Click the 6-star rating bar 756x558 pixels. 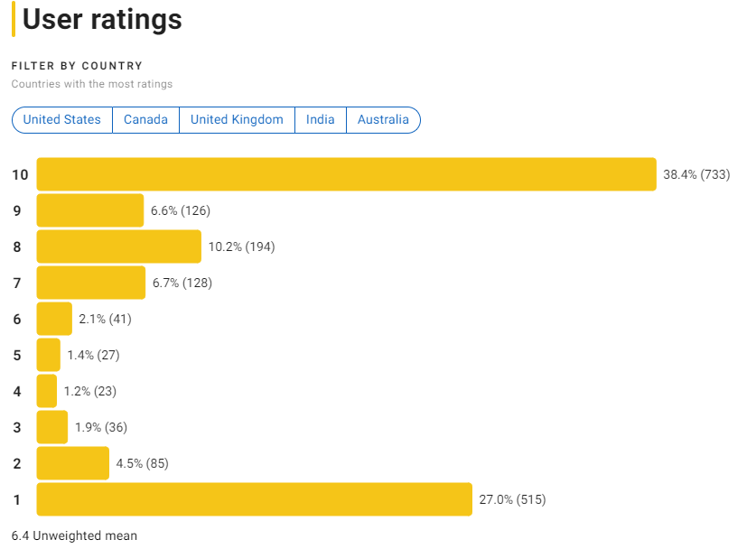click(x=54, y=319)
